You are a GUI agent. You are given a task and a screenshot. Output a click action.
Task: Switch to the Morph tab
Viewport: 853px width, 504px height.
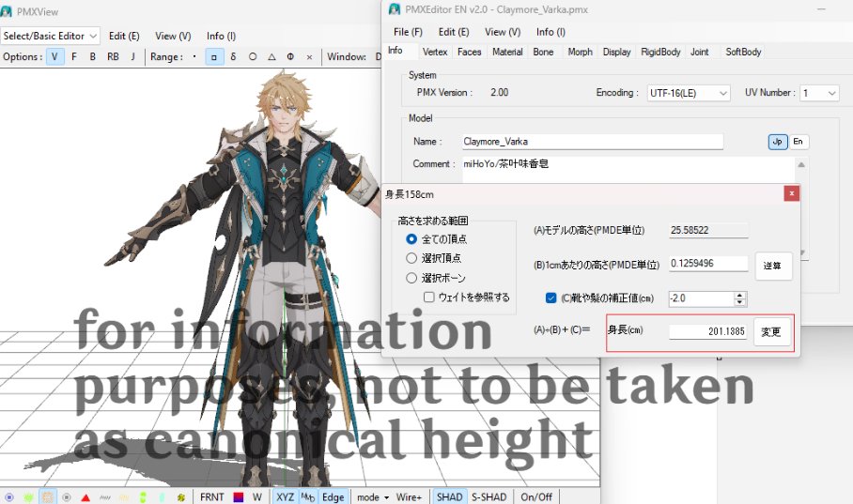pyautogui.click(x=580, y=52)
